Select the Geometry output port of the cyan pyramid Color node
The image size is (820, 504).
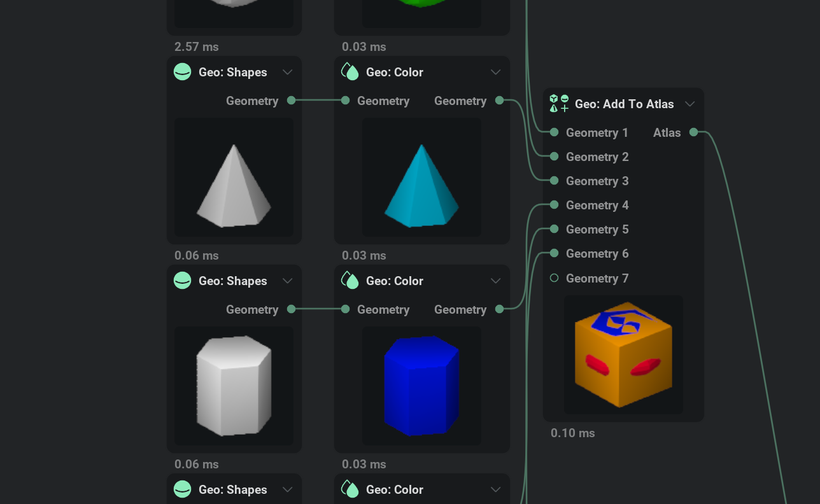499,101
